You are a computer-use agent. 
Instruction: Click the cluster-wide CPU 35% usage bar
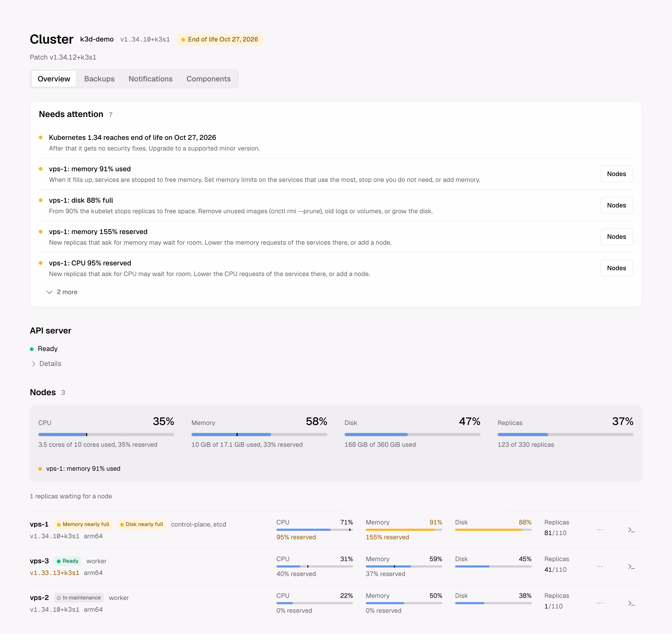tap(106, 435)
